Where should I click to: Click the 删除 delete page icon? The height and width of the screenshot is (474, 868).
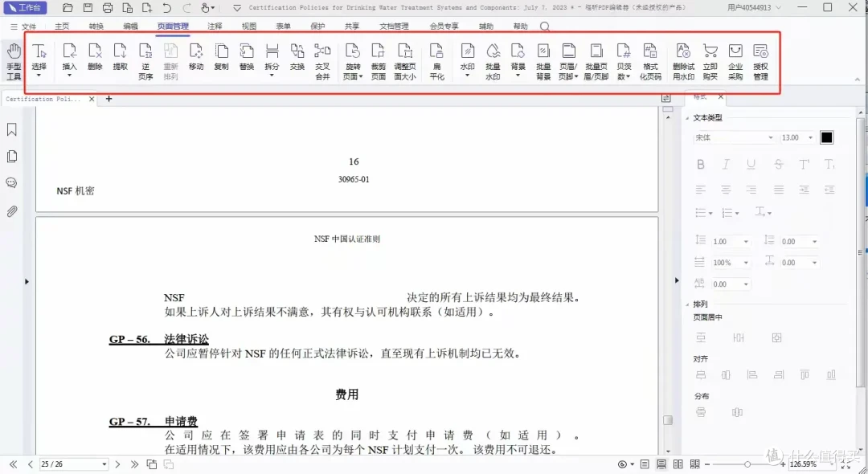point(95,52)
